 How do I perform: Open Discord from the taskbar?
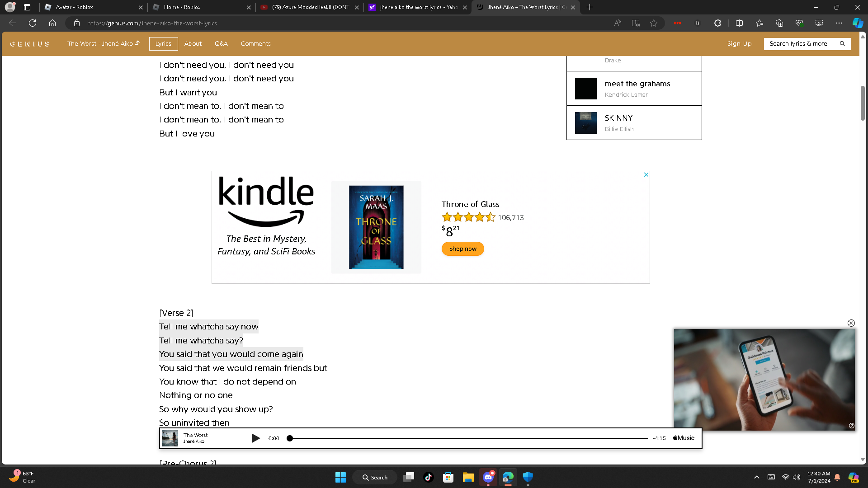488,477
